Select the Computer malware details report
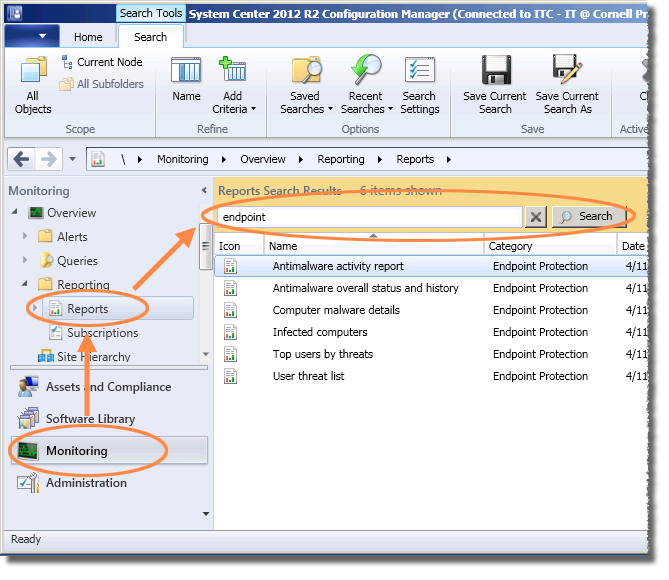 coord(431,310)
